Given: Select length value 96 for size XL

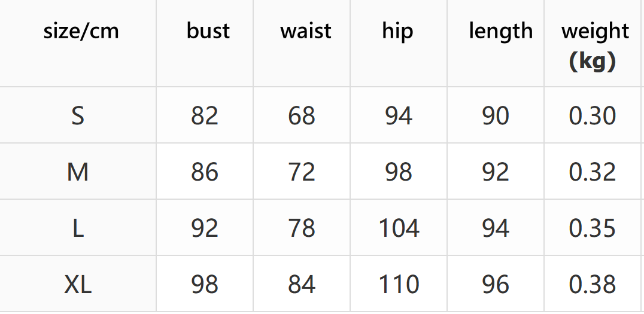Looking at the screenshot, I should click(496, 285).
